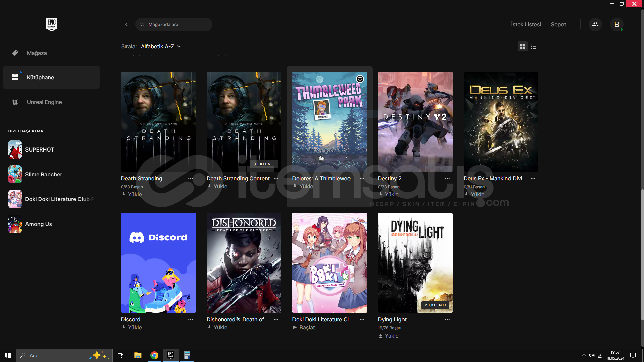
Task: Open Deus Ex Mankind Divided options menu
Action: [533, 179]
